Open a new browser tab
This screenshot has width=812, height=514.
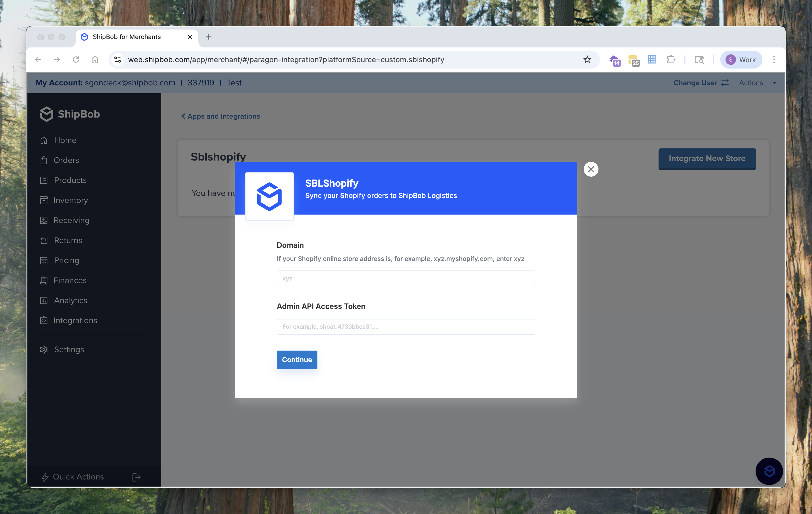coord(209,37)
